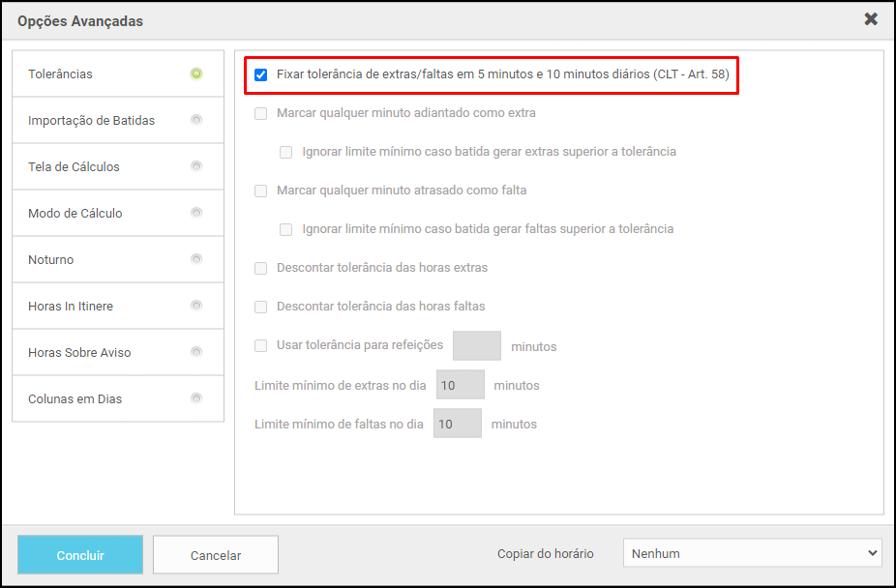
Task: Click the Limite mínimo de extras input field
Action: 460,385
